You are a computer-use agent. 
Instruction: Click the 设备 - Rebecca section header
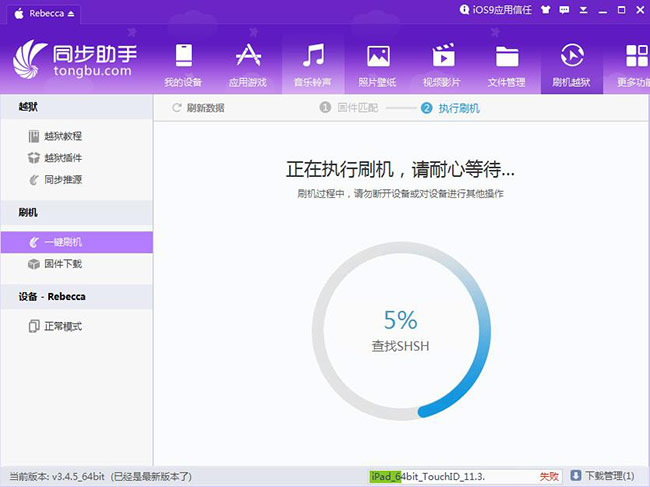coord(77,296)
